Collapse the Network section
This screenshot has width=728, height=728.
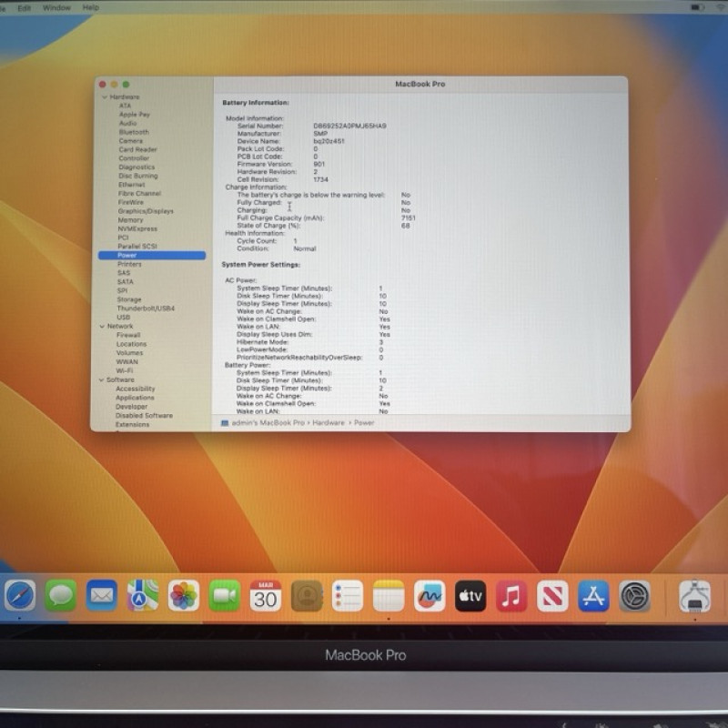pos(102,327)
